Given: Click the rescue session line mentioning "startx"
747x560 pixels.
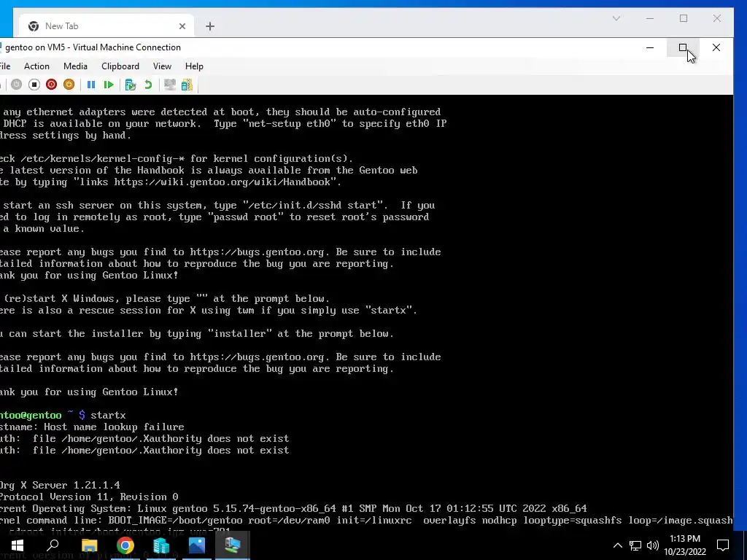Looking at the screenshot, I should click(x=209, y=310).
